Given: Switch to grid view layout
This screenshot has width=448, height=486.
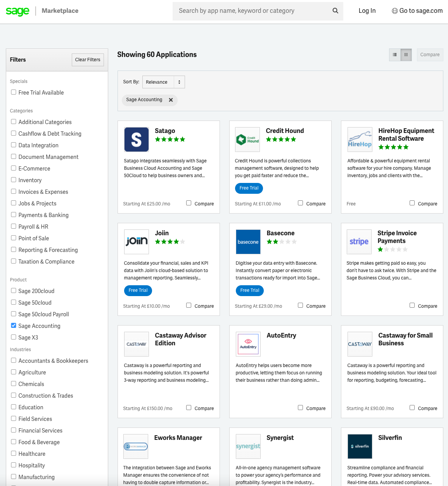Looking at the screenshot, I should pos(406,55).
